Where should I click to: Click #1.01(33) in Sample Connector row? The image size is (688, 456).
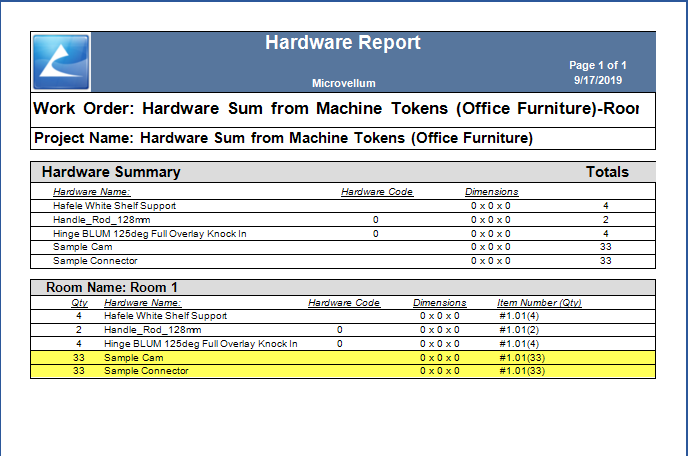click(x=522, y=371)
